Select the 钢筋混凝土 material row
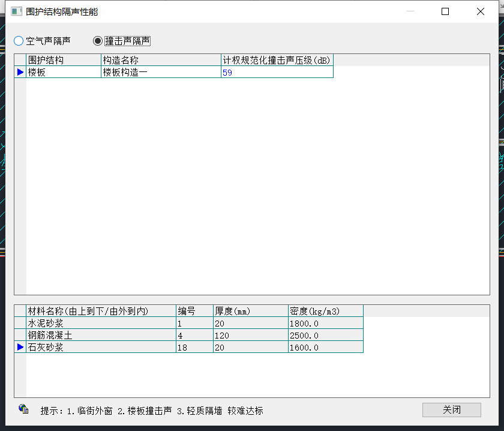The width and height of the screenshot is (504, 431). [101, 335]
